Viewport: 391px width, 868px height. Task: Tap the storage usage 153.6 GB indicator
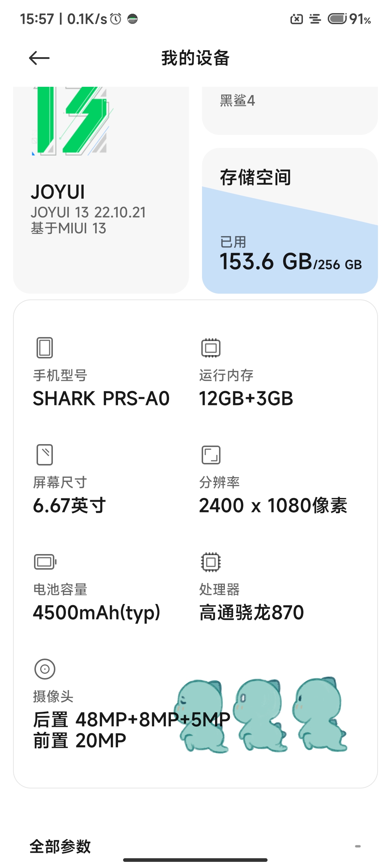291,261
